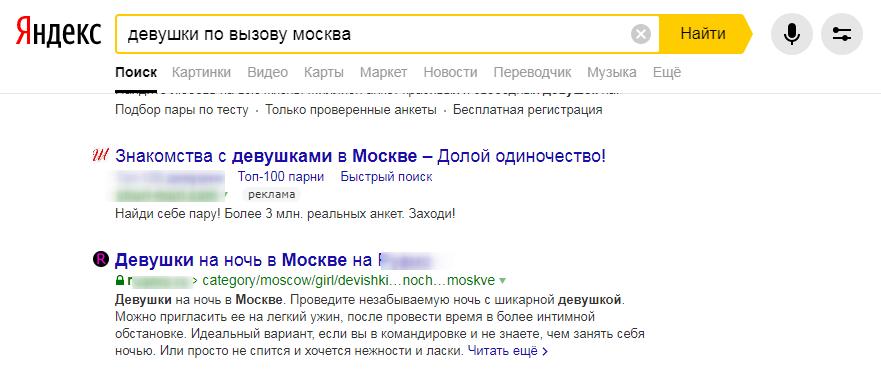Click the реклама label badge

point(271,194)
